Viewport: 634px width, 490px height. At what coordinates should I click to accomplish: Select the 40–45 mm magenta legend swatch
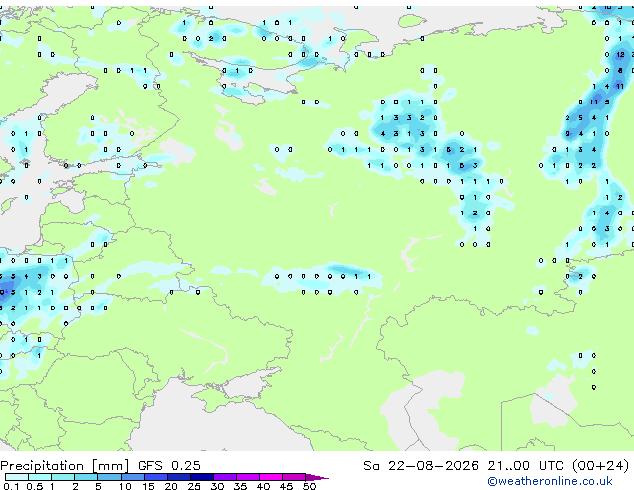point(271,477)
